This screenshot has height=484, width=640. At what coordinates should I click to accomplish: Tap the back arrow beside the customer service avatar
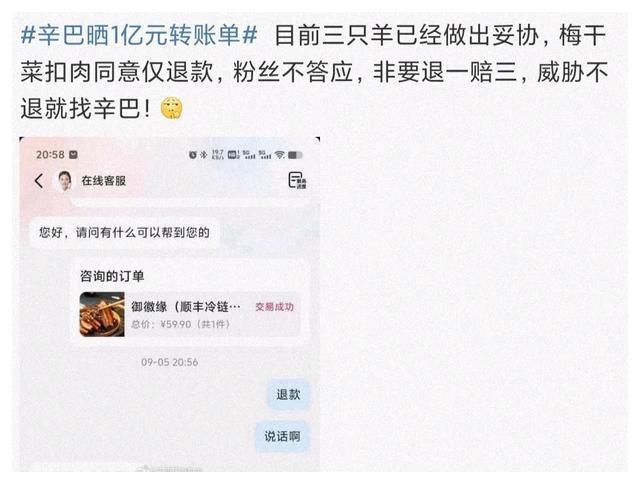click(39, 181)
